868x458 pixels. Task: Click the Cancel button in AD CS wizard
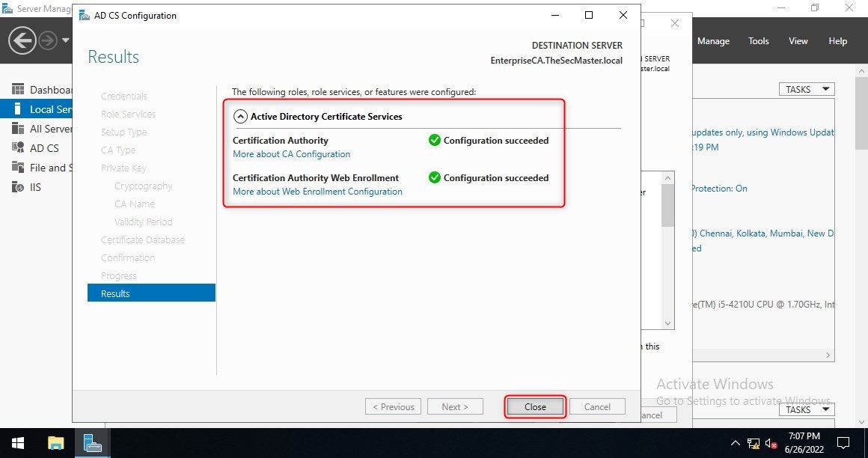(597, 406)
